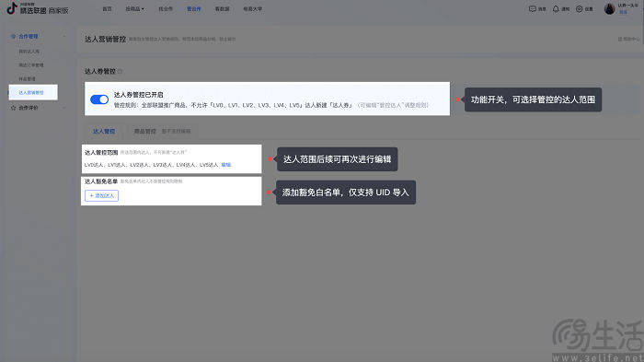This screenshot has height=362, width=644.
Task: Switch to the 商品管控 tab
Action: click(145, 131)
